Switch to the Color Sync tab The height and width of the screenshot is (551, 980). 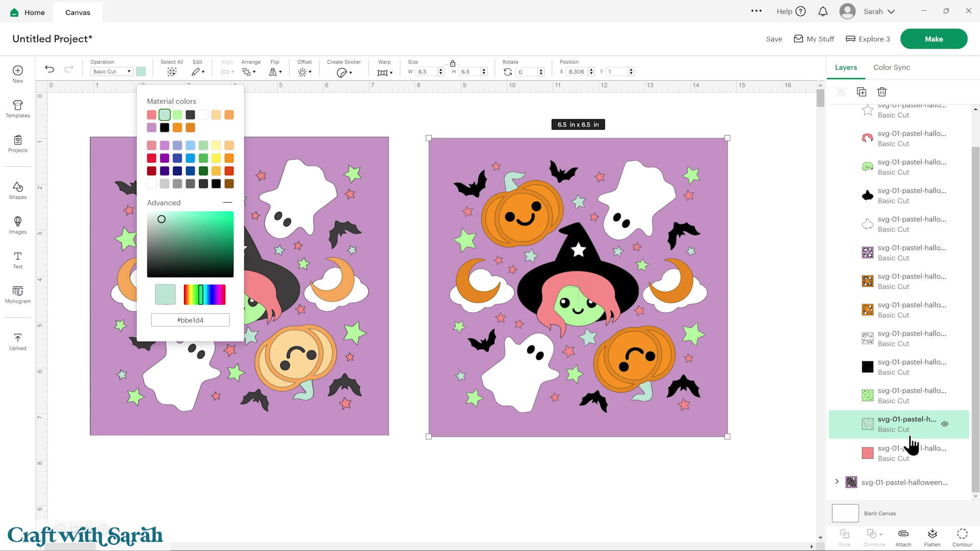point(891,67)
